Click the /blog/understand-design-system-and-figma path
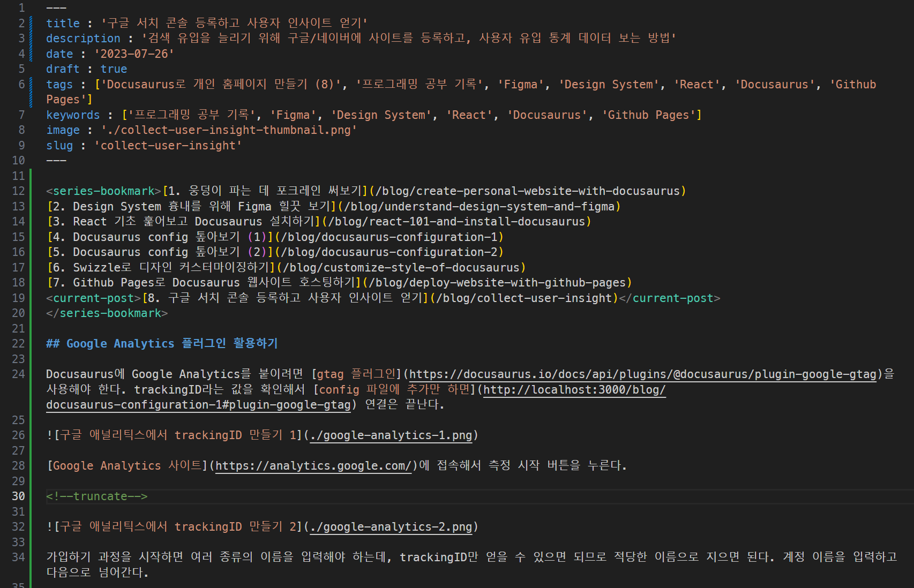 (x=479, y=207)
